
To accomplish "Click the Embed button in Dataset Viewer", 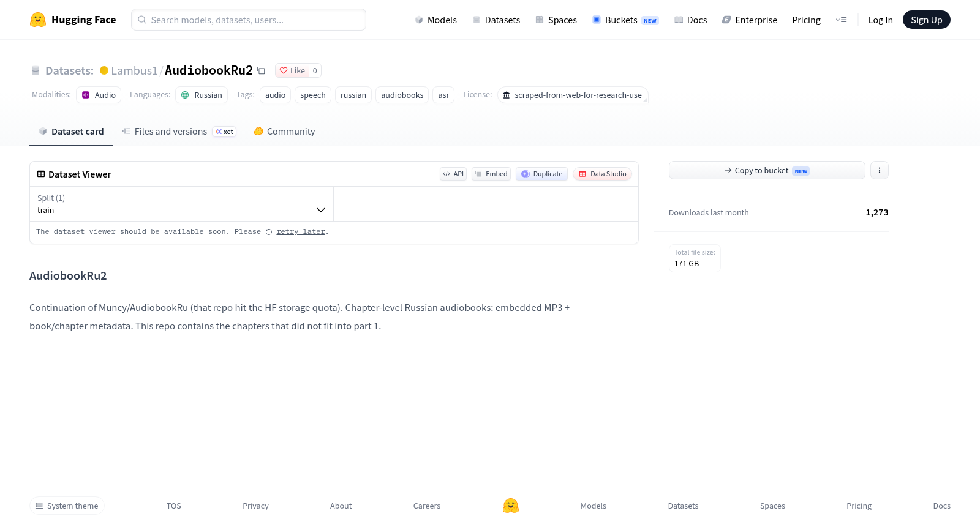I will click(491, 174).
